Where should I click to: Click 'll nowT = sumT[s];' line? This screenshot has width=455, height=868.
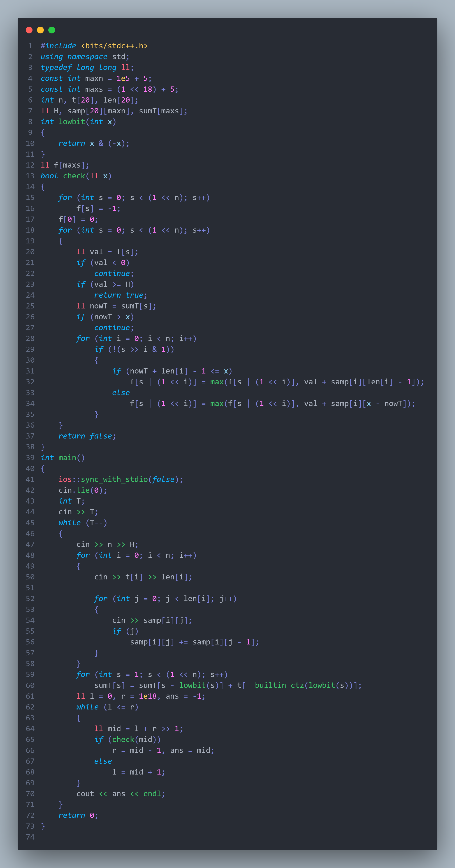click(116, 306)
